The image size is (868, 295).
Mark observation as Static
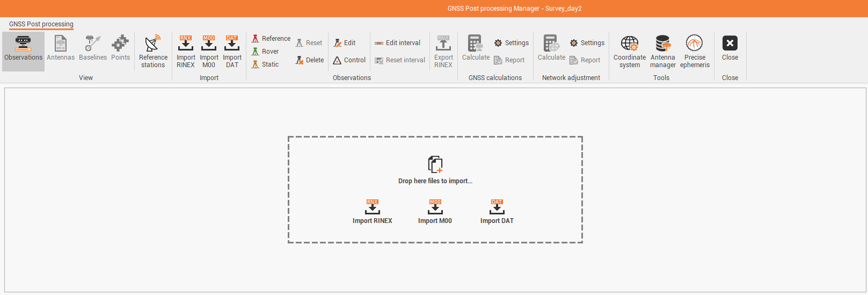(x=266, y=64)
